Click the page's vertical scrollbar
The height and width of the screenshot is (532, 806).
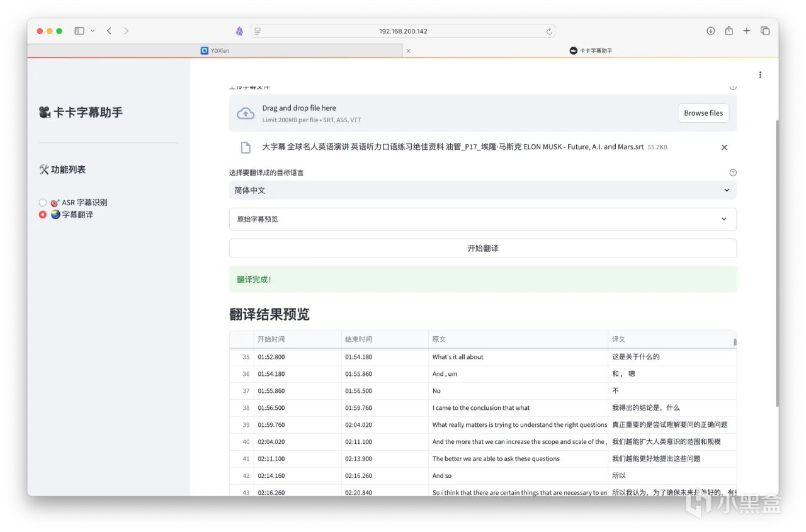point(776,263)
